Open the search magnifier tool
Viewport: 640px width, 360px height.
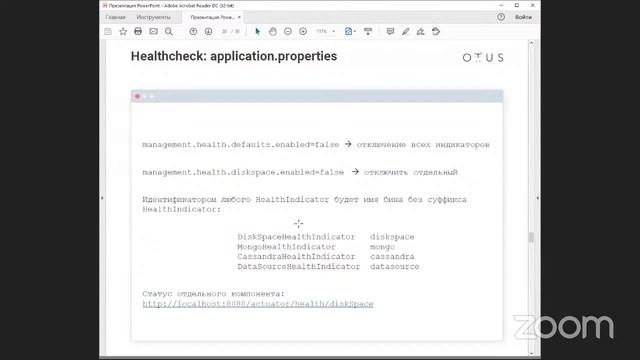pyautogui.click(x=169, y=31)
